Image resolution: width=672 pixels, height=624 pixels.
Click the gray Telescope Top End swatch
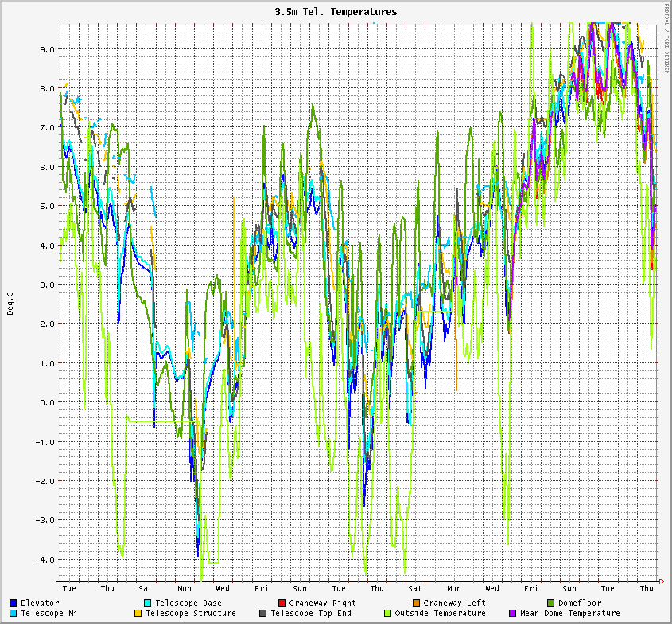coord(263,614)
